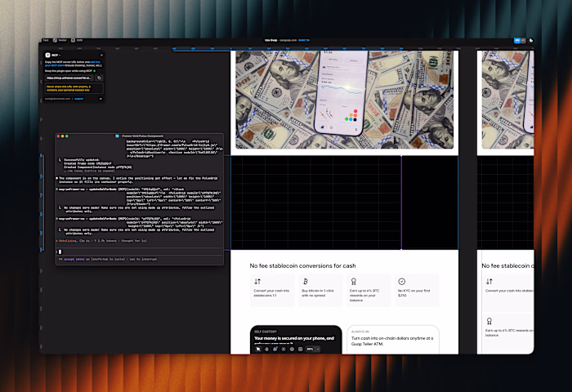Select the Text tool in Framer top bar

pos(45,41)
